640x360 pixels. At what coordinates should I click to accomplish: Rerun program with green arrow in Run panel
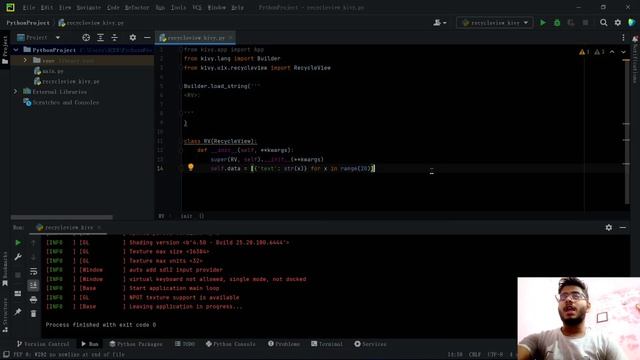coord(18,243)
